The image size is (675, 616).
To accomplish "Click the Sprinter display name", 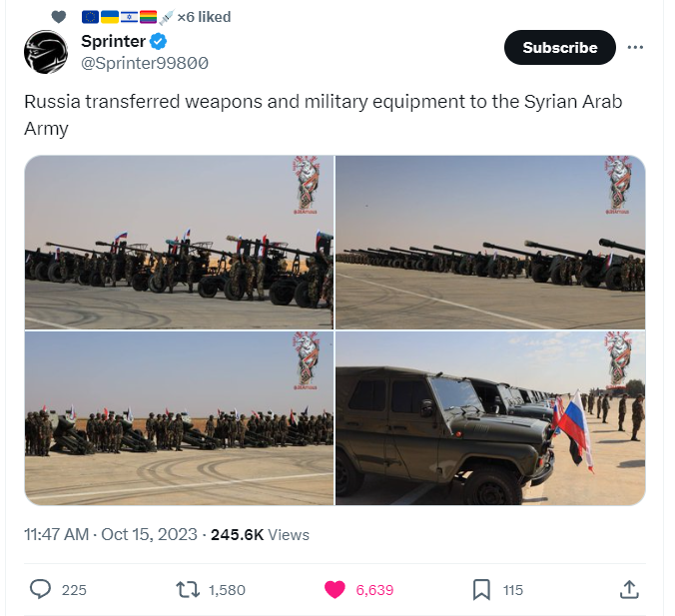I will (x=113, y=41).
